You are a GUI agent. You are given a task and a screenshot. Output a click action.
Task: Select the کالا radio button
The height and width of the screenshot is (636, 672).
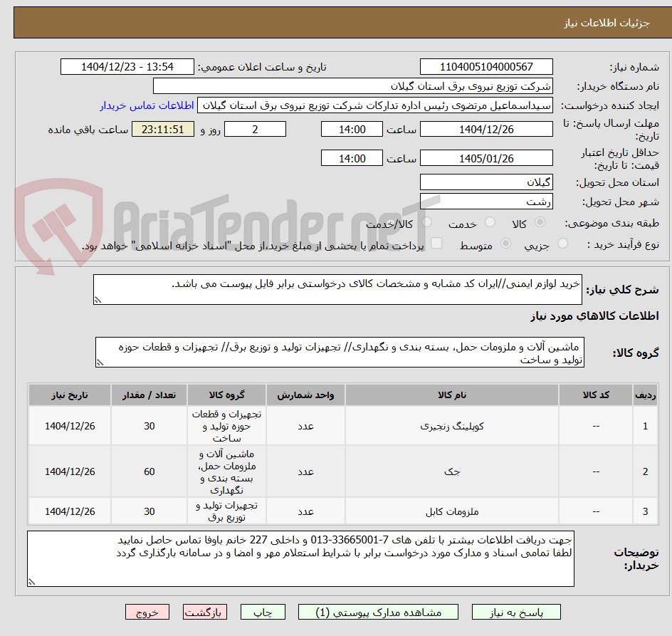click(x=540, y=222)
